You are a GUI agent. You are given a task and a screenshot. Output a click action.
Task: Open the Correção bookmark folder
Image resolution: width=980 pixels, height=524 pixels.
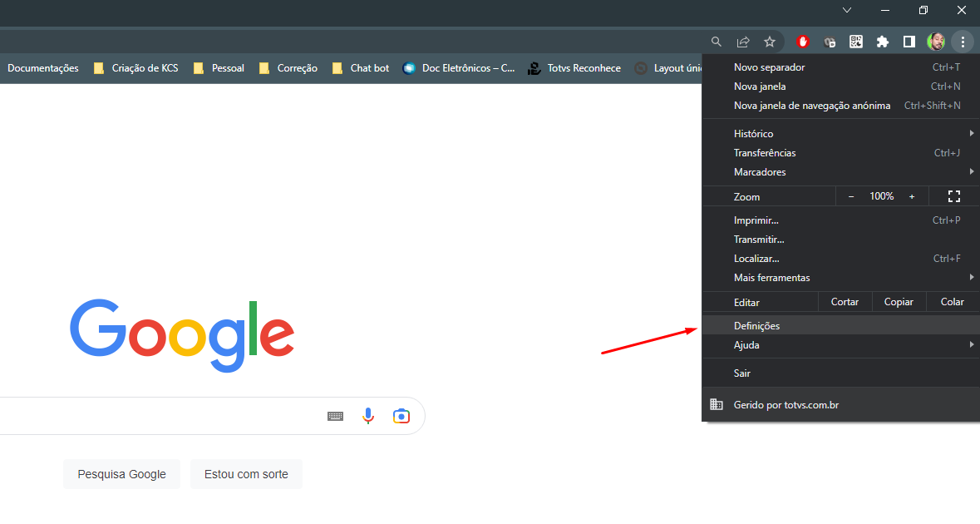click(288, 68)
